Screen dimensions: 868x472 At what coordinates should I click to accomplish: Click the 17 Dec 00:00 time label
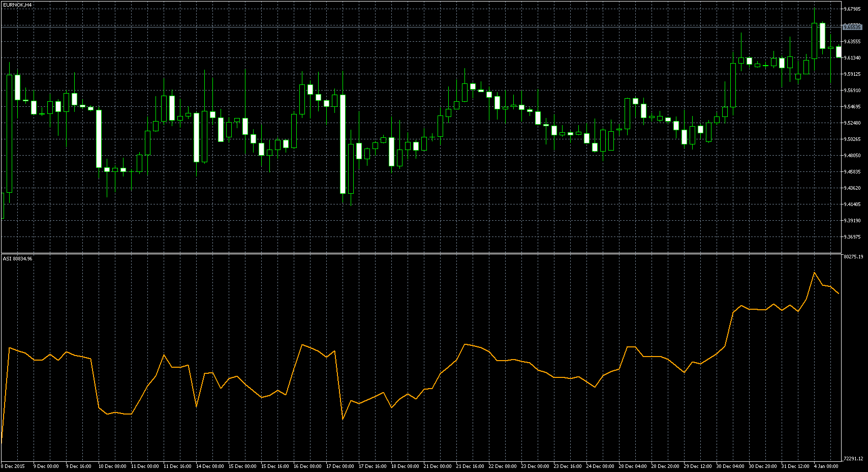pos(340,466)
